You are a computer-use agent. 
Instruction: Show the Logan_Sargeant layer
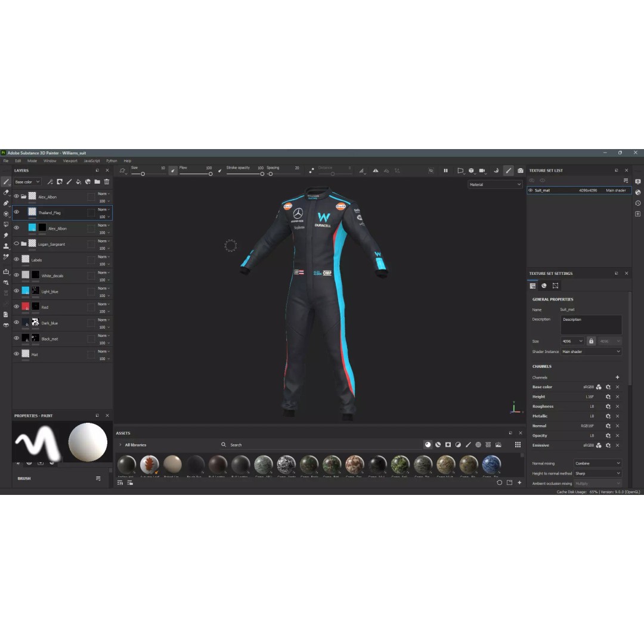click(16, 244)
